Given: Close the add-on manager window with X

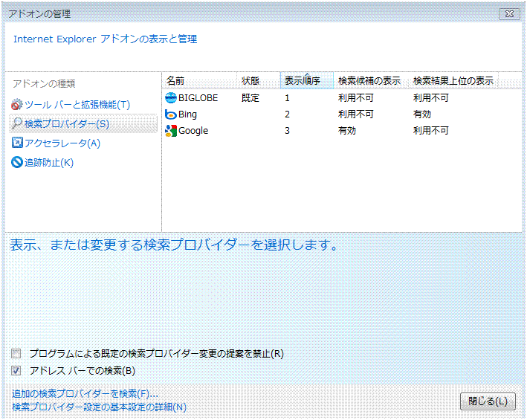Looking at the screenshot, I should (x=509, y=14).
